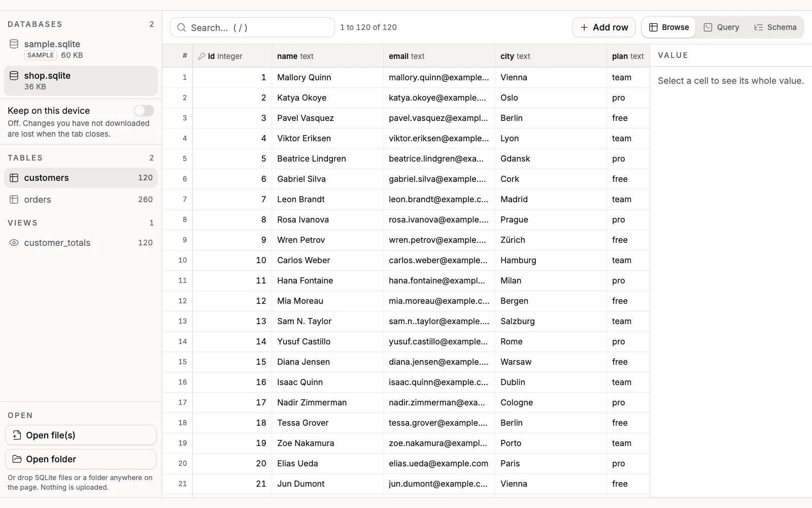Viewport: 812px width, 508px height.
Task: Select the Nadir Zimmerman name cell
Action: [327, 403]
